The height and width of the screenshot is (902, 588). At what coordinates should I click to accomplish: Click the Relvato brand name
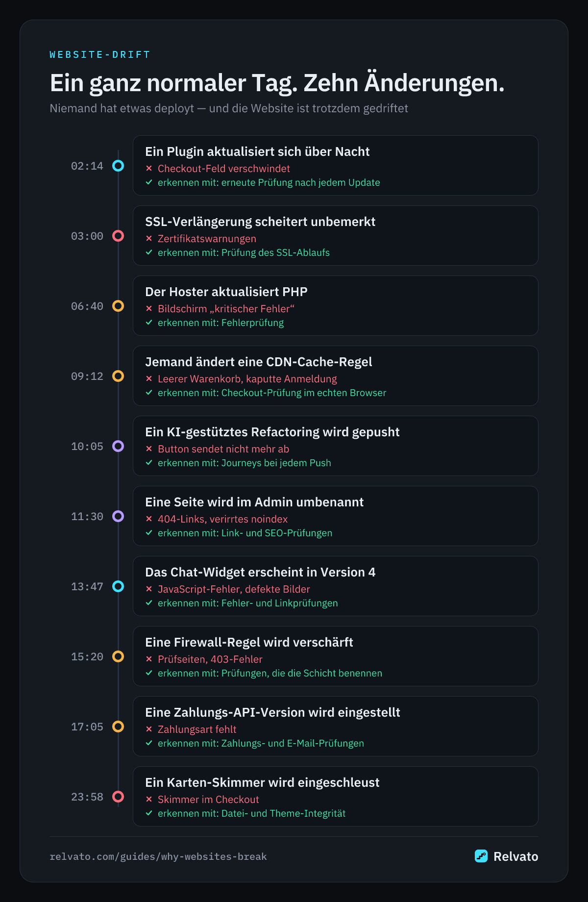[x=515, y=856]
